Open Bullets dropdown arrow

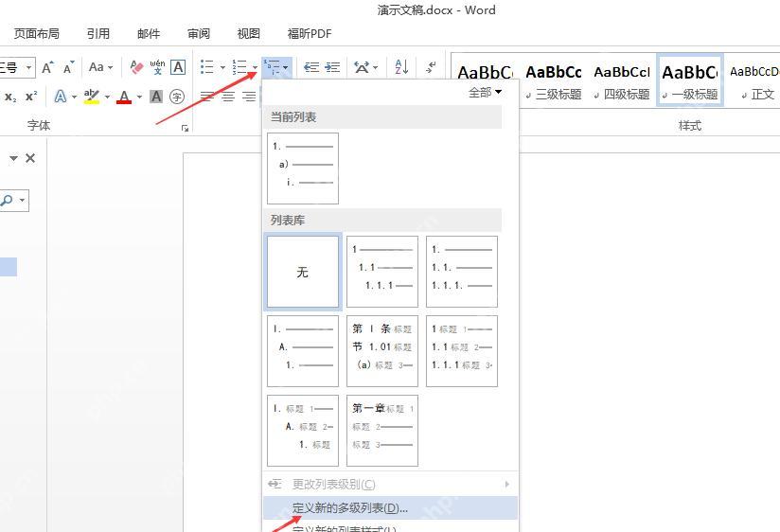(222, 67)
